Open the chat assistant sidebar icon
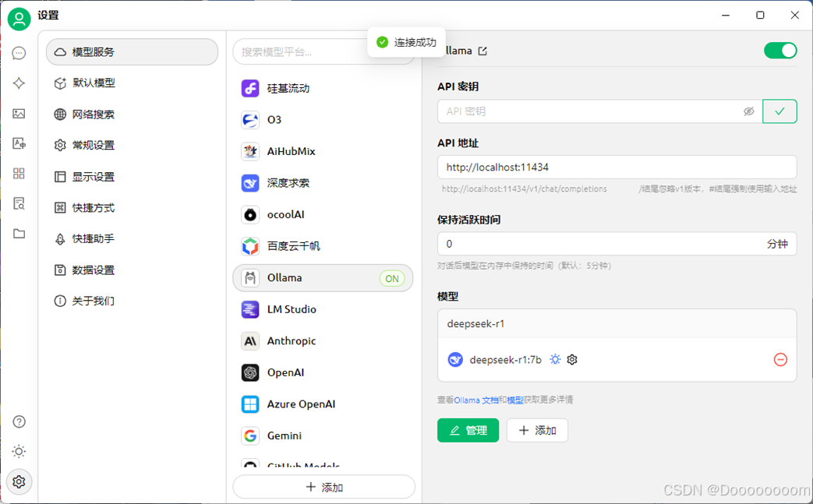The image size is (813, 504). pyautogui.click(x=19, y=53)
